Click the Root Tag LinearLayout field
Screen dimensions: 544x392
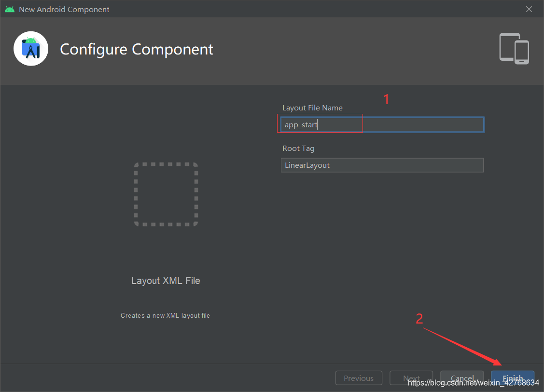click(x=382, y=165)
